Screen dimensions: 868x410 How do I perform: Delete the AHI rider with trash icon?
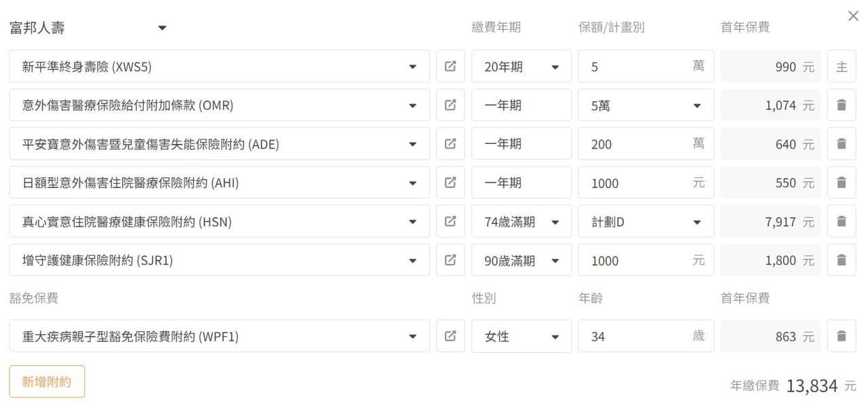842,183
